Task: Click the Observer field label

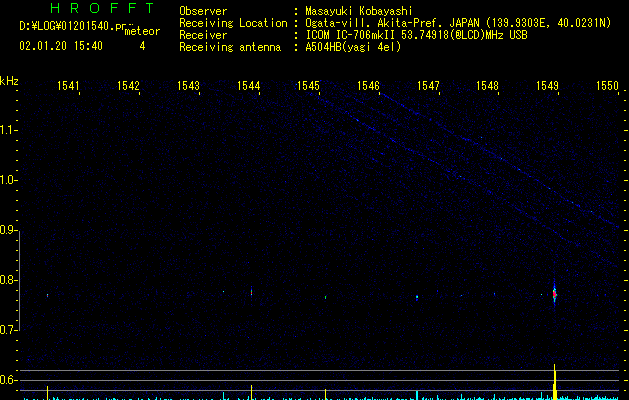Action: (x=203, y=11)
